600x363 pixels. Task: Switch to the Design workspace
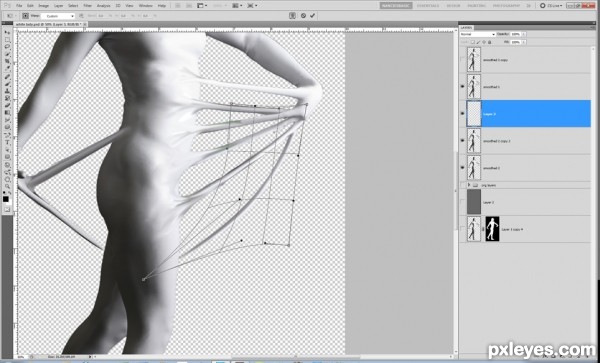[x=453, y=6]
